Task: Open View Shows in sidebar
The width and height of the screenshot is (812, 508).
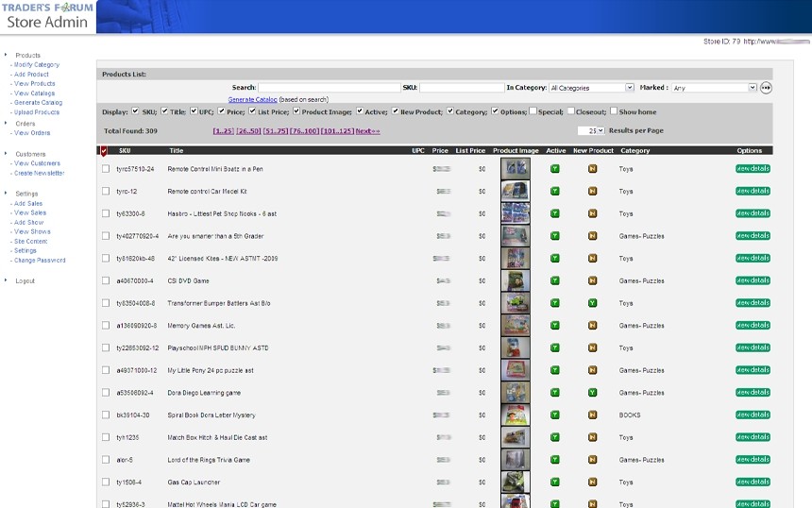Action: pyautogui.click(x=32, y=232)
